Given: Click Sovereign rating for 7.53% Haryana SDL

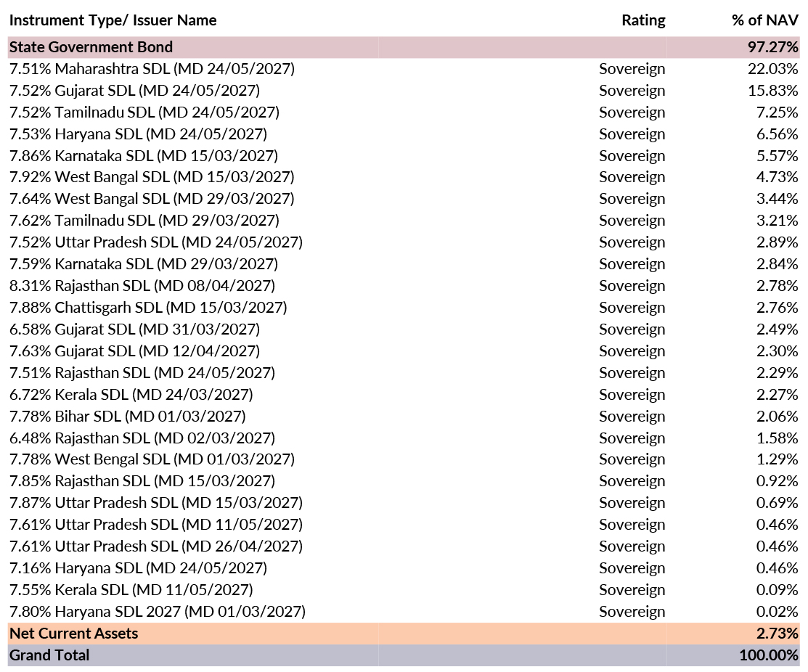Looking at the screenshot, I should point(632,134).
